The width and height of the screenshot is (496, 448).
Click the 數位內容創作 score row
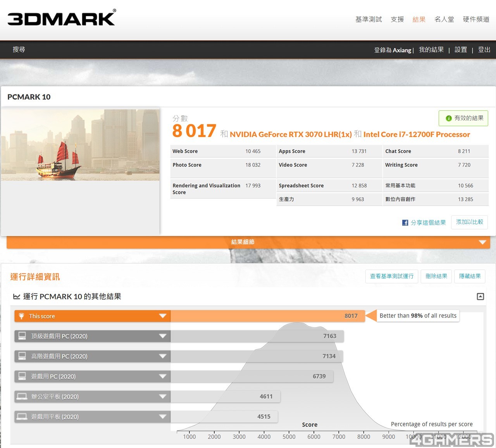click(436, 199)
